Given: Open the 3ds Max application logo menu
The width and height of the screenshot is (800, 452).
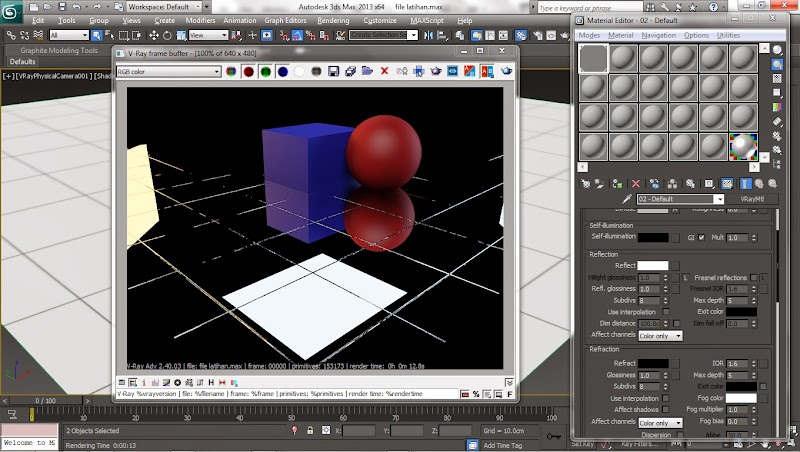Looking at the screenshot, I should (x=11, y=12).
